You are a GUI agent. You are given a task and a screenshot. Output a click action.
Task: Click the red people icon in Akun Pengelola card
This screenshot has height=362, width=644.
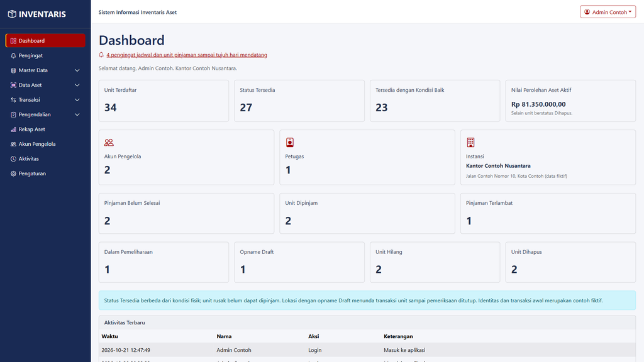tap(109, 143)
